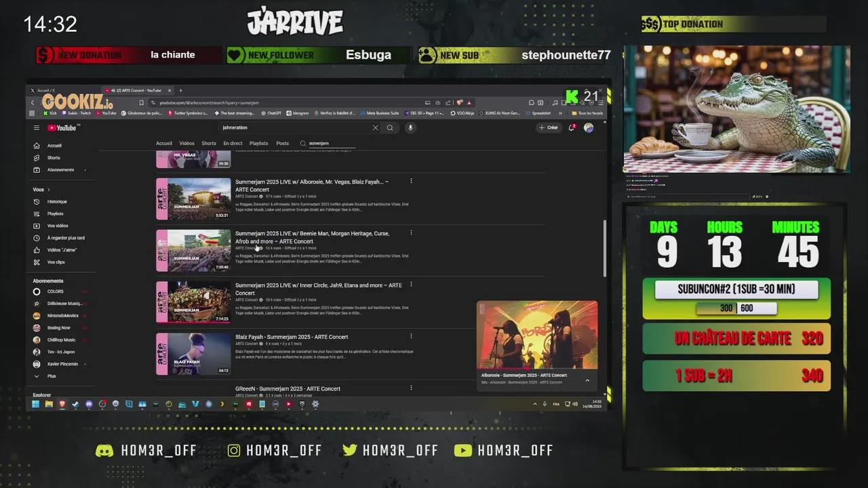
Task: Open options menu for GReeeN video
Action: [x=411, y=388]
